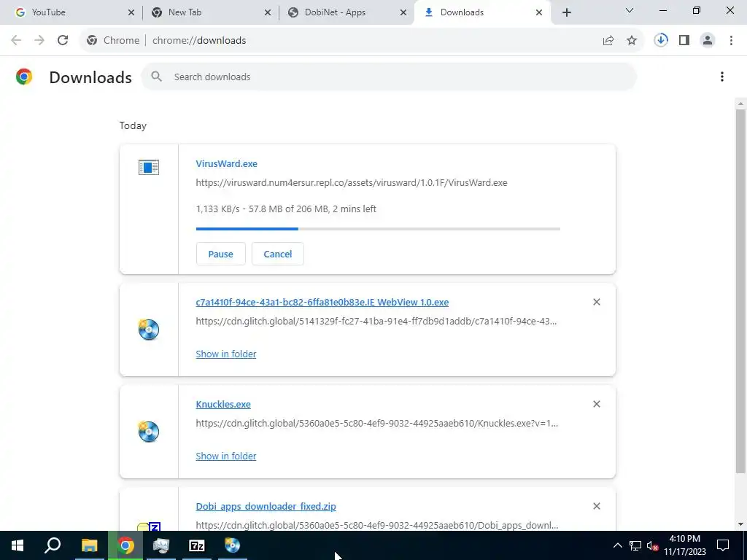This screenshot has height=560, width=747.
Task: Open Windows taskbar search
Action: (53, 545)
